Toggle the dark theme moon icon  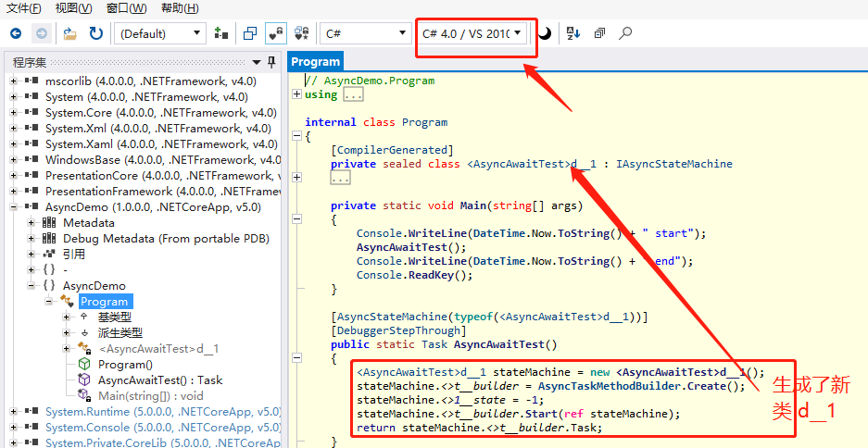[545, 33]
